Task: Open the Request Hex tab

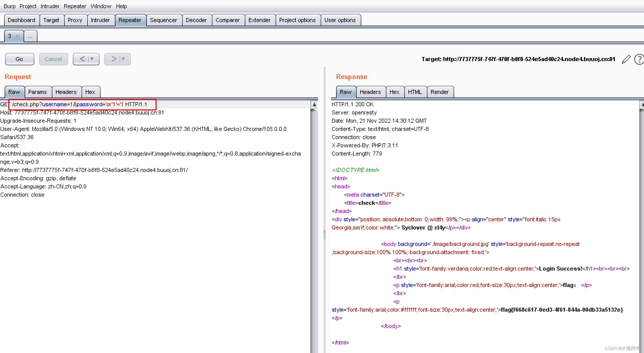Action: tap(90, 92)
